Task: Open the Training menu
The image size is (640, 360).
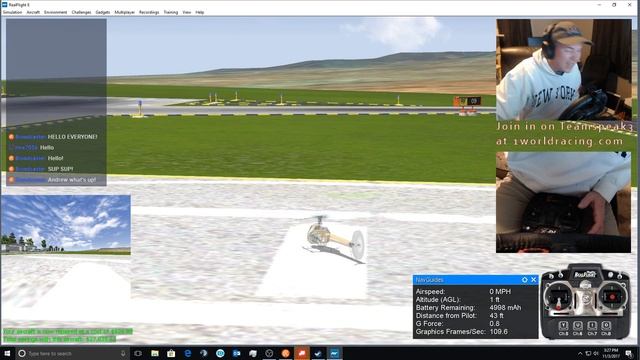Action: click(x=171, y=12)
